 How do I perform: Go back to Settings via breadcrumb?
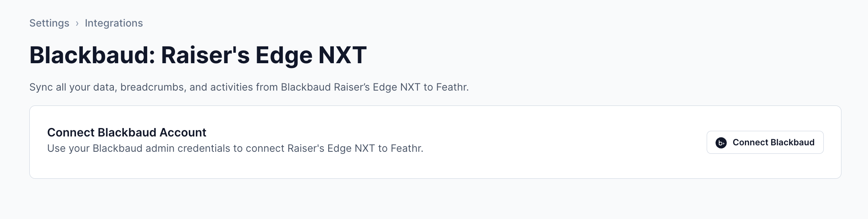coord(49,23)
